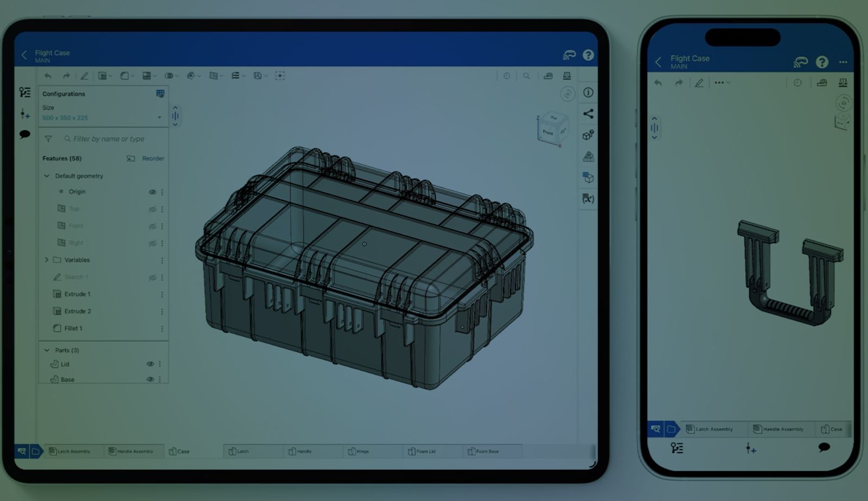
Task: Expand the Variables folder
Action: point(47,260)
